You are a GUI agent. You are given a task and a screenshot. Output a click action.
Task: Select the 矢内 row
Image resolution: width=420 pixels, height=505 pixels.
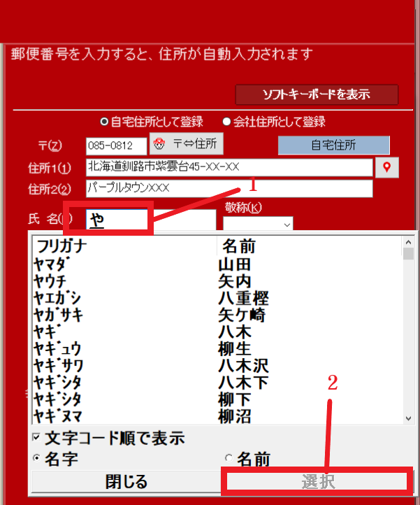click(x=217, y=282)
